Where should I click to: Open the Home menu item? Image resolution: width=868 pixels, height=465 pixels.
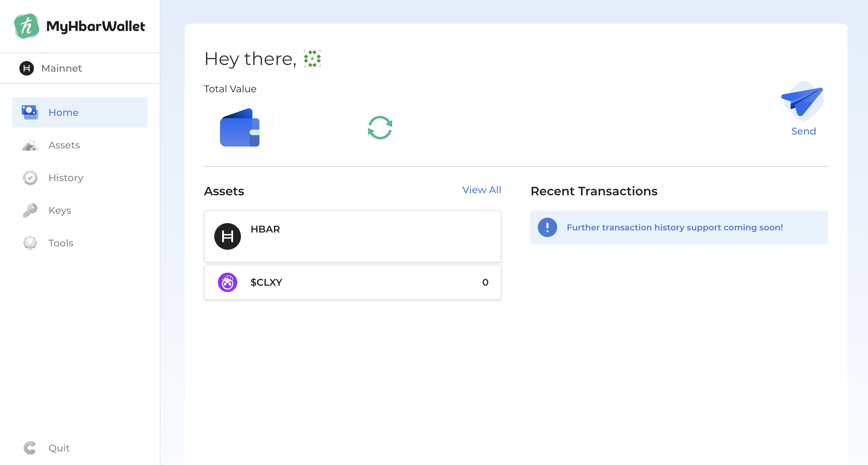[x=63, y=112]
